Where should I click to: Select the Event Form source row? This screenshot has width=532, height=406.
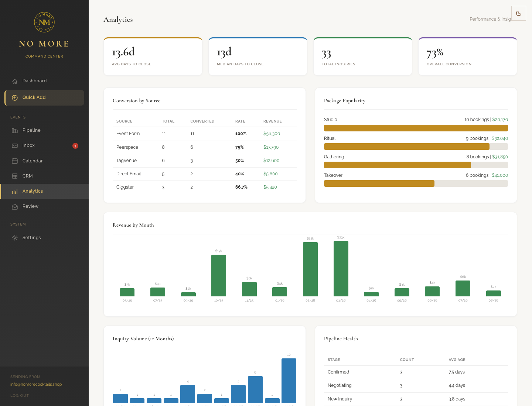click(205, 134)
